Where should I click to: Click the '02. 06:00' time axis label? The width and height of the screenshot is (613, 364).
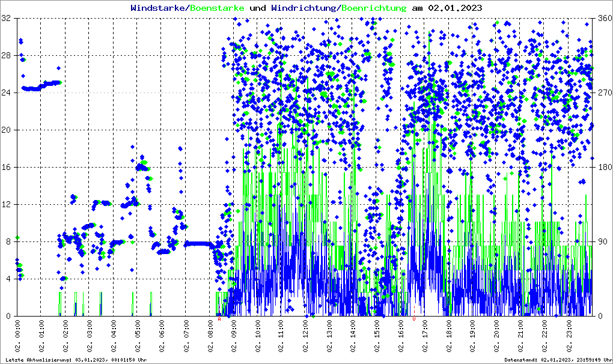click(162, 338)
